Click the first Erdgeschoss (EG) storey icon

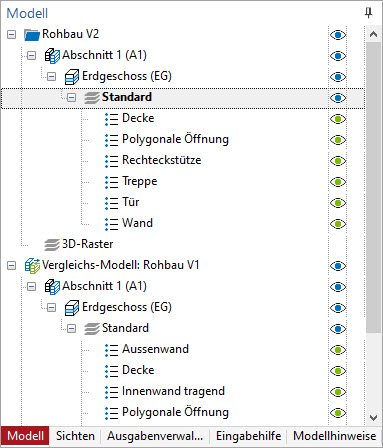(x=72, y=76)
